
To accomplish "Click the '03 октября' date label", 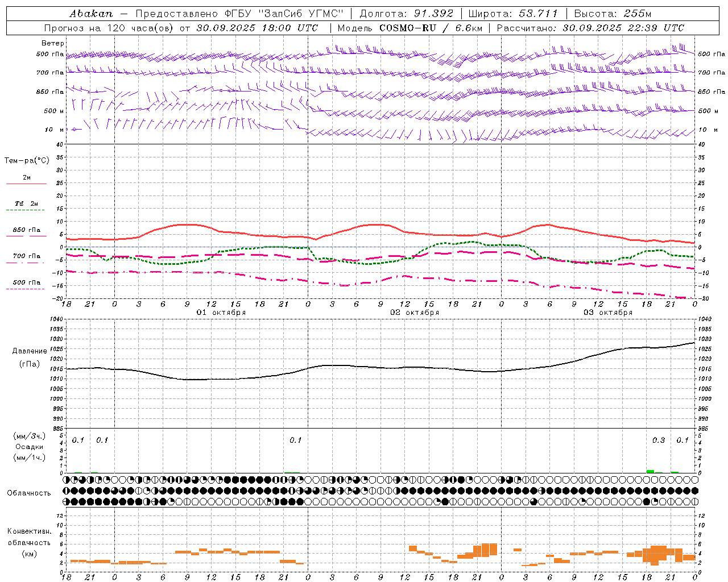I will [x=608, y=313].
